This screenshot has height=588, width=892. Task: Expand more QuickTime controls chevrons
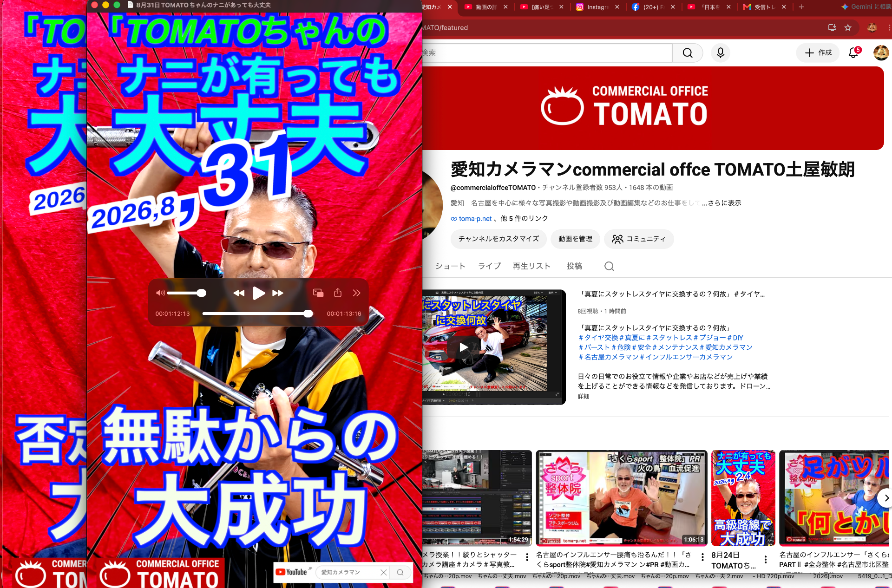pos(356,293)
